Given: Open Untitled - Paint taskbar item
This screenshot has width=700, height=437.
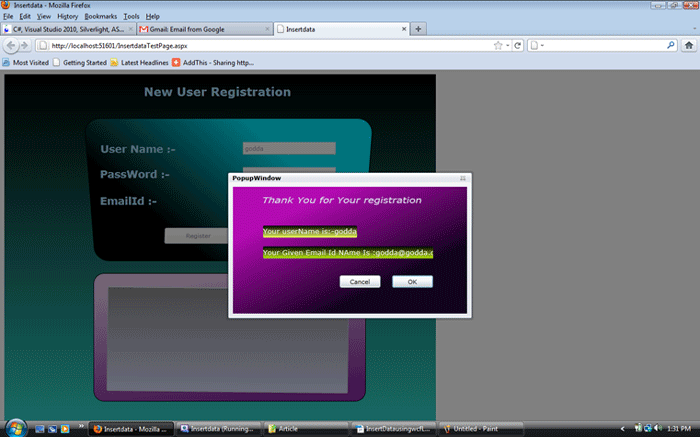Looking at the screenshot, I should point(481,429).
